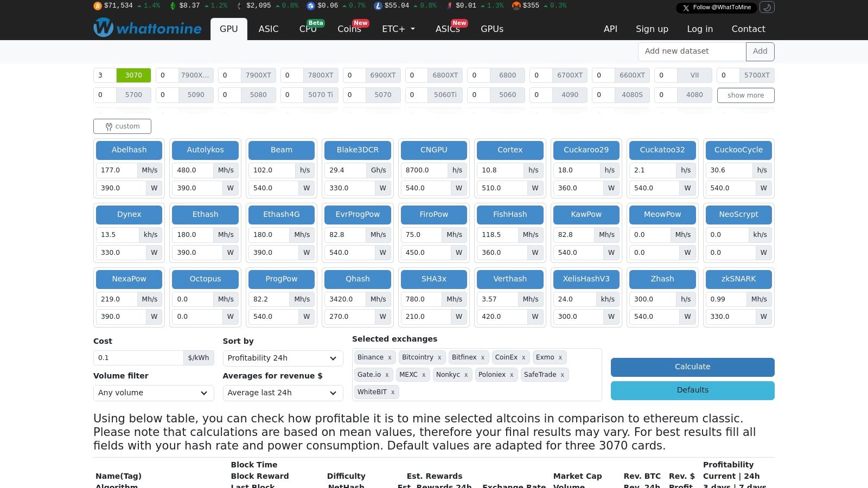This screenshot has width=868, height=488.
Task: Switch to the ASIC tab
Action: click(269, 29)
